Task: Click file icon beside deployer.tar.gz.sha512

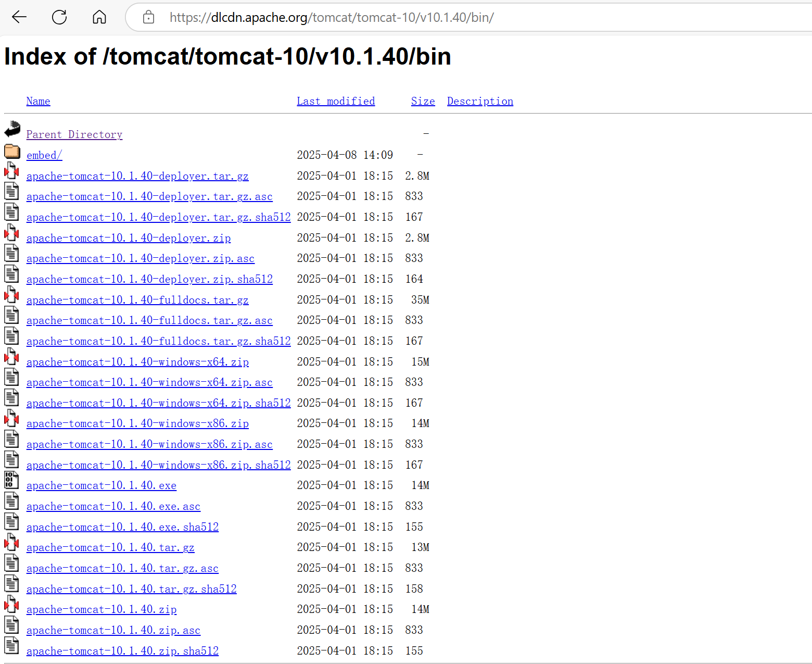Action: coord(12,211)
